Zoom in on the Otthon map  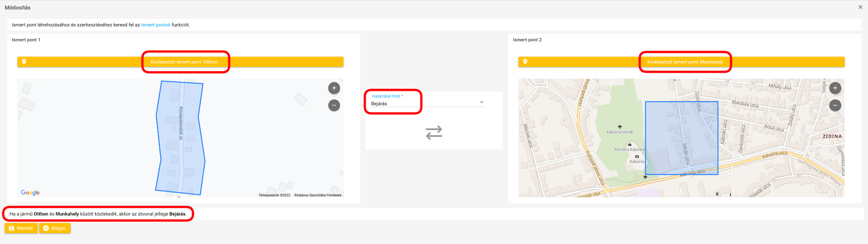coord(334,88)
